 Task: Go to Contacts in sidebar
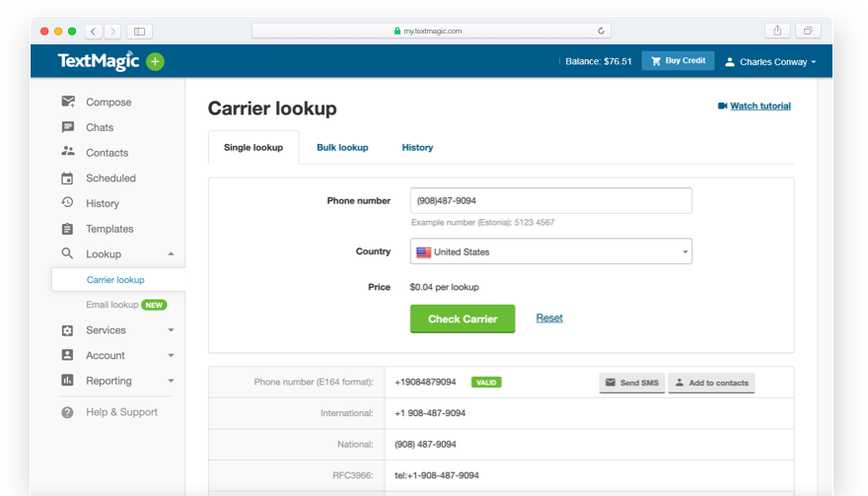(x=107, y=153)
